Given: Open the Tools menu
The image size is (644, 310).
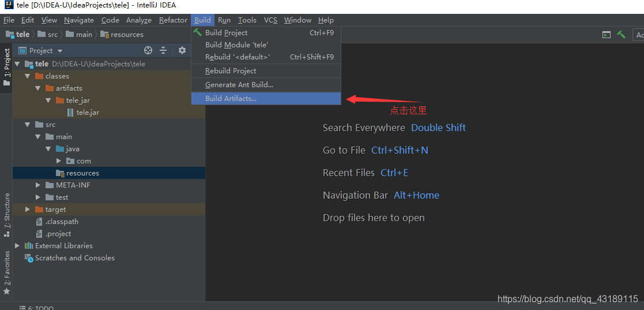Looking at the screenshot, I should pyautogui.click(x=247, y=20).
